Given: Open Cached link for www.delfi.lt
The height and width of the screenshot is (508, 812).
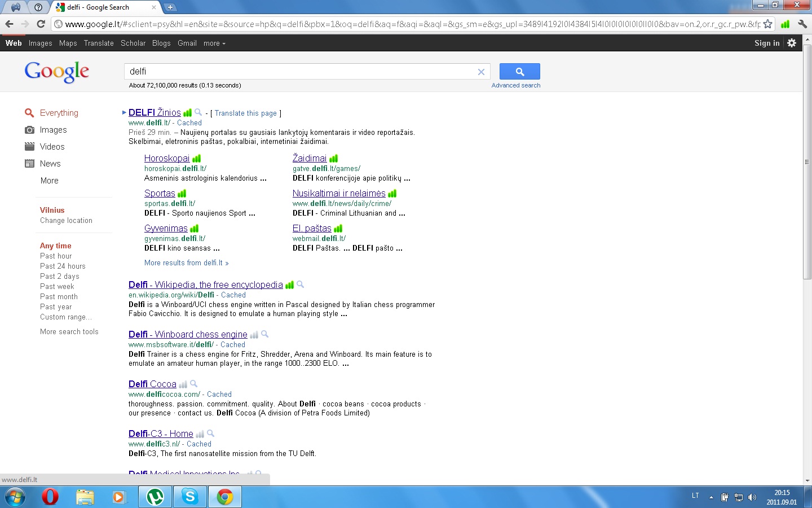Looking at the screenshot, I should tap(189, 123).
